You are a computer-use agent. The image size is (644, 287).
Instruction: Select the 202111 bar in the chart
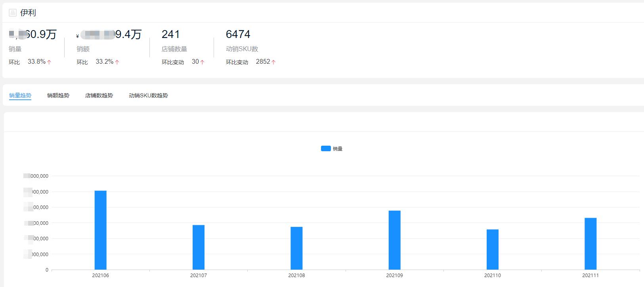tap(590, 243)
